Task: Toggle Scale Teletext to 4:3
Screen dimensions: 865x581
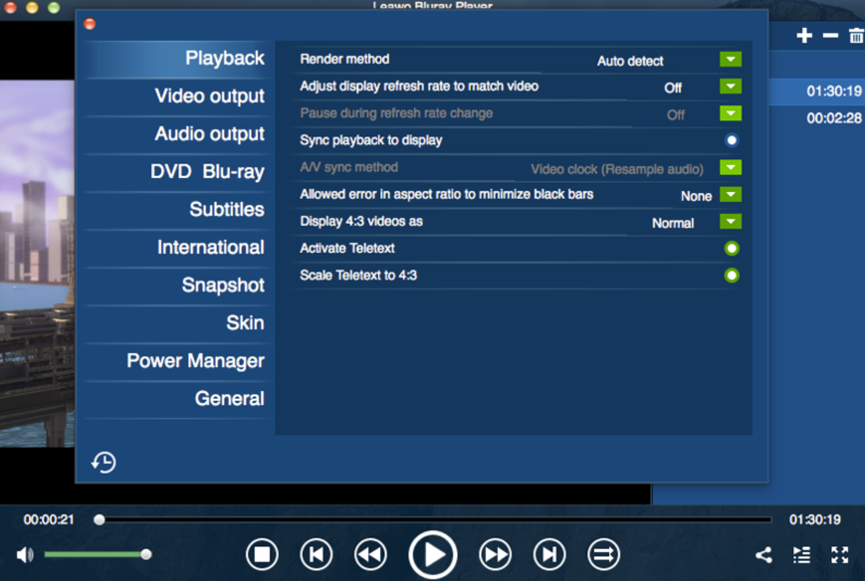Action: (731, 275)
